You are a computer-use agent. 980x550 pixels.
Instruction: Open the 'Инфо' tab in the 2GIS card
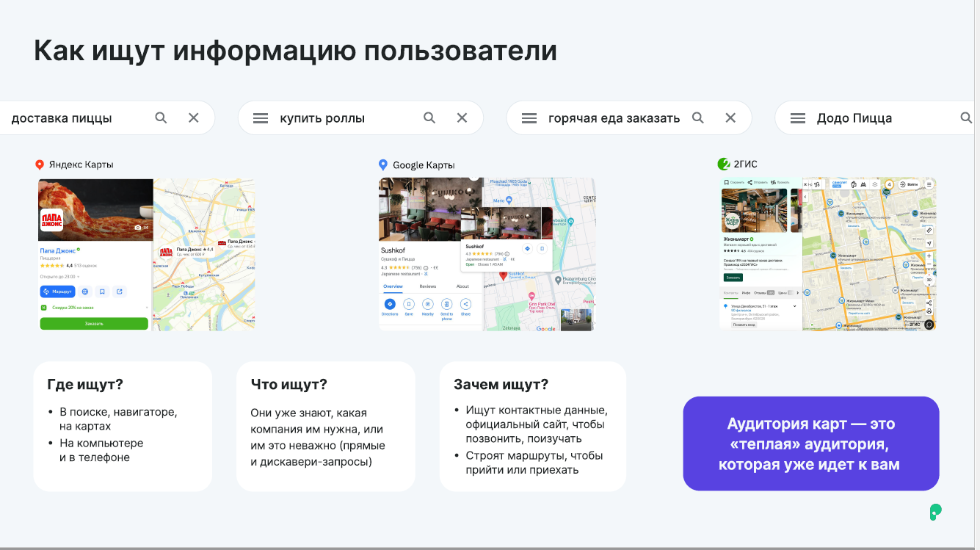[x=746, y=293]
